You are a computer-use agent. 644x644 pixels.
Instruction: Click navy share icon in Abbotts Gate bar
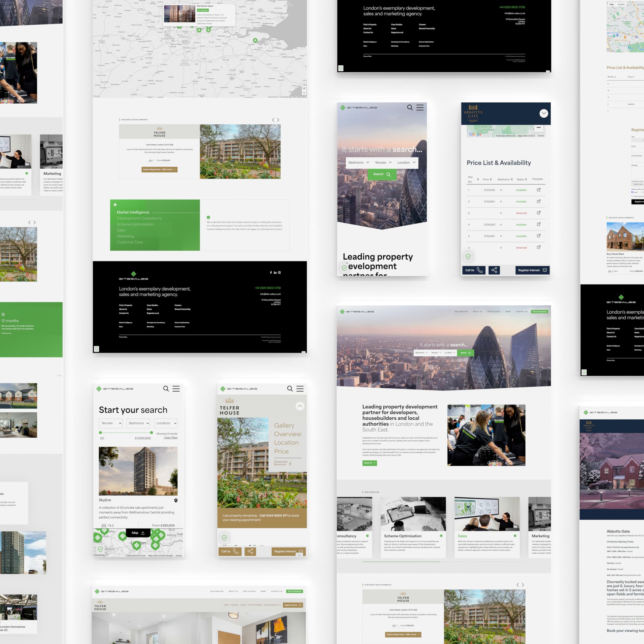coord(494,270)
